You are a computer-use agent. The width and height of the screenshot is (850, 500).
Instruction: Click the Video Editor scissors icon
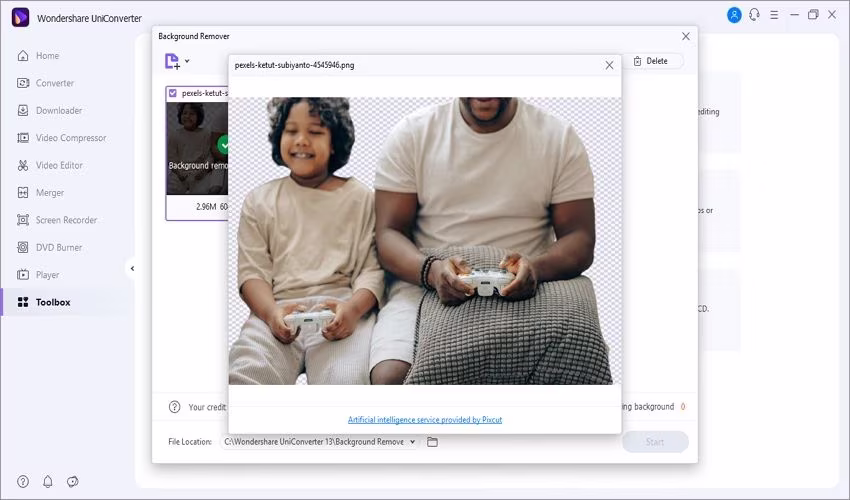(23, 165)
